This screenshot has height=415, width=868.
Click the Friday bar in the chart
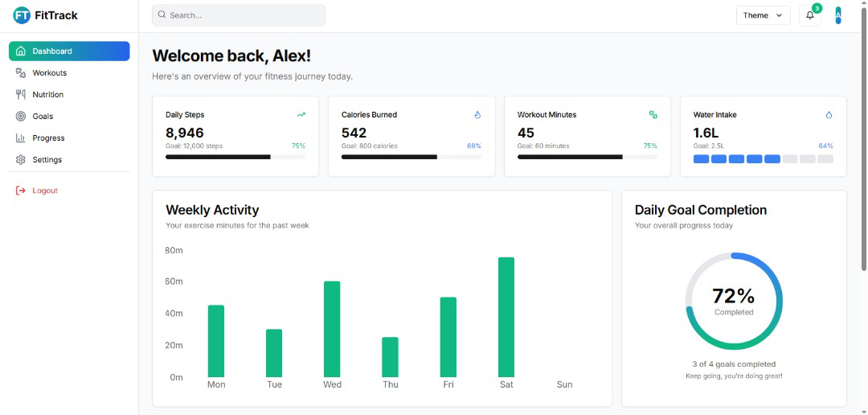[x=448, y=337]
